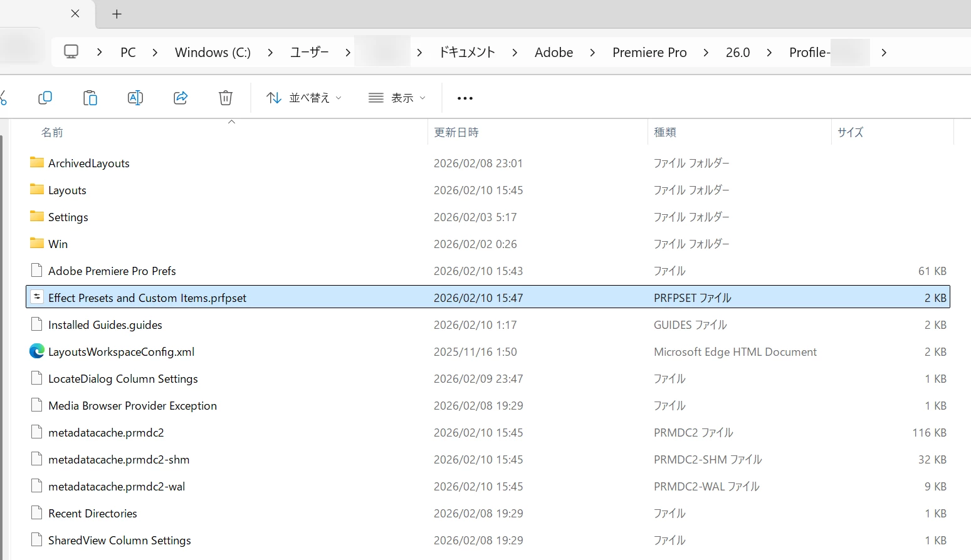This screenshot has width=971, height=560.
Task: Click the metadatacache.prmdc2-shm file icon
Action: [x=37, y=459]
